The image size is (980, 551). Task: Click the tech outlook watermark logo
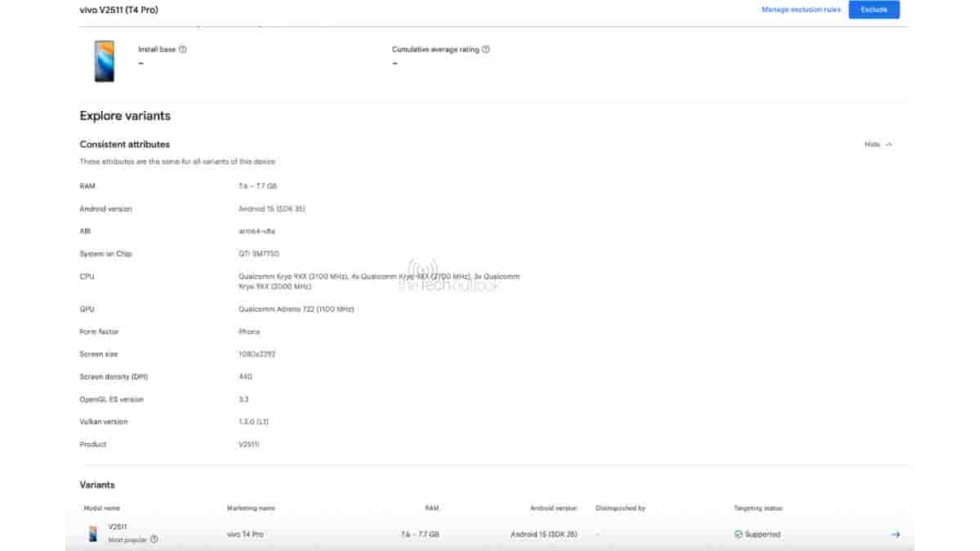click(423, 275)
